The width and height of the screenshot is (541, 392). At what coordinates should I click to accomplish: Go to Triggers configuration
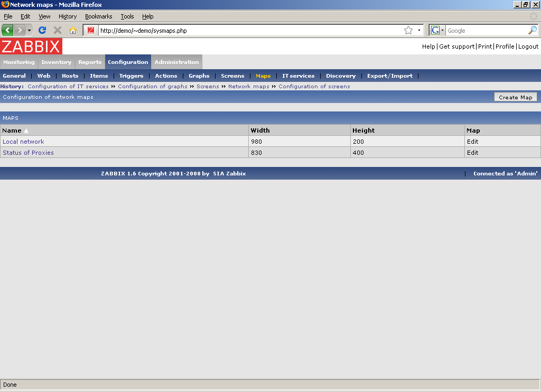click(x=131, y=76)
